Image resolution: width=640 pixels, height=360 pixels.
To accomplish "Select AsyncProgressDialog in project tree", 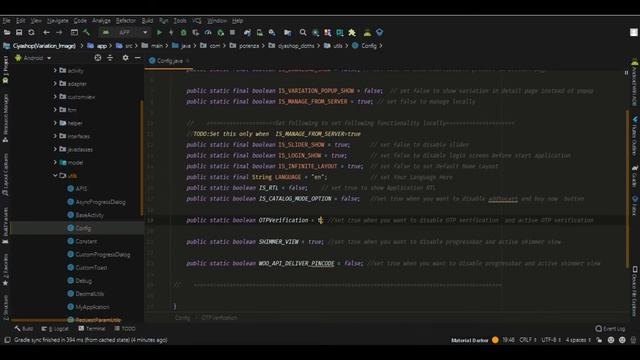I will [97, 202].
